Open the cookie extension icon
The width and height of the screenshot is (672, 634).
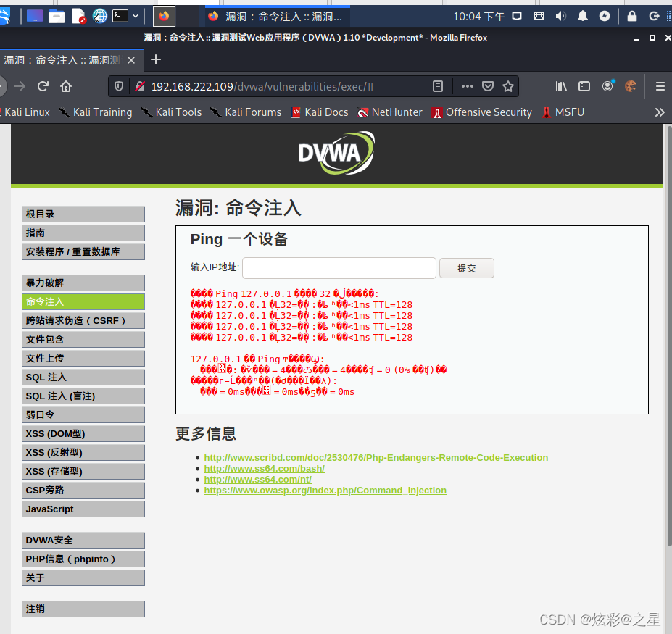(631, 85)
